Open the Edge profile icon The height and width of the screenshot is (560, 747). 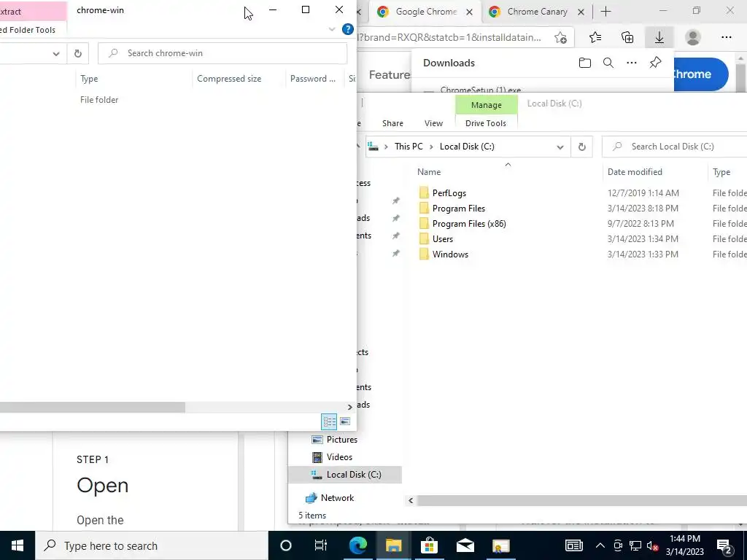coord(693,37)
